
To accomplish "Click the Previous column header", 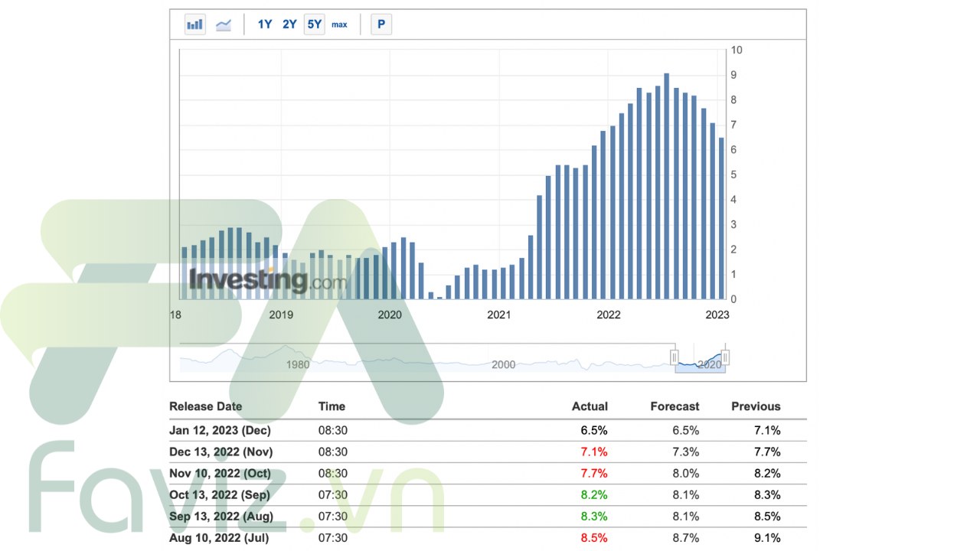I will coord(756,406).
